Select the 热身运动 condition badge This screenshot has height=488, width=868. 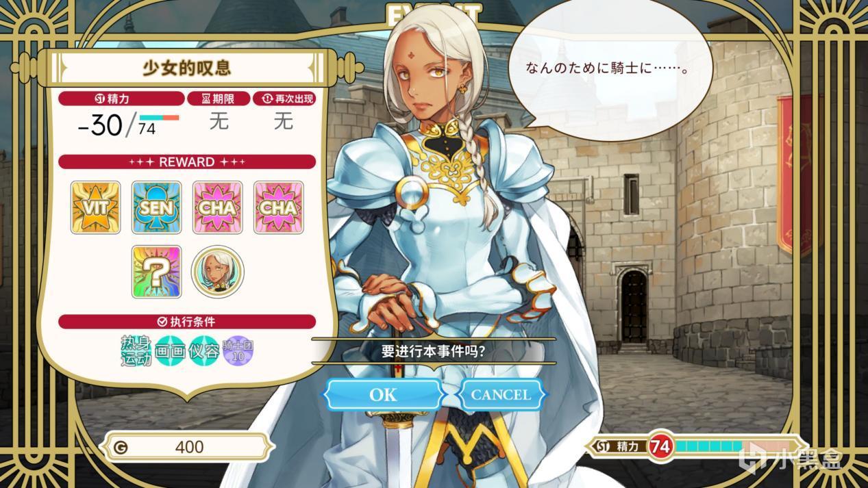coord(136,351)
